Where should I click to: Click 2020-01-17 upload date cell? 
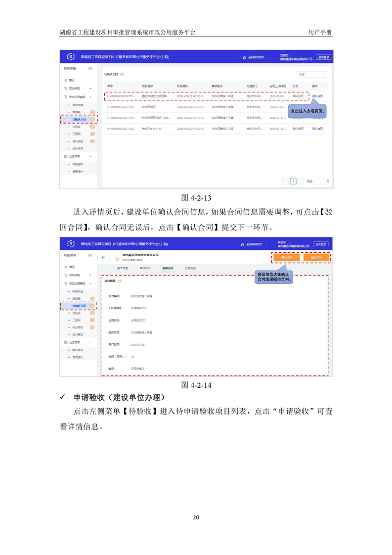[x=277, y=118]
